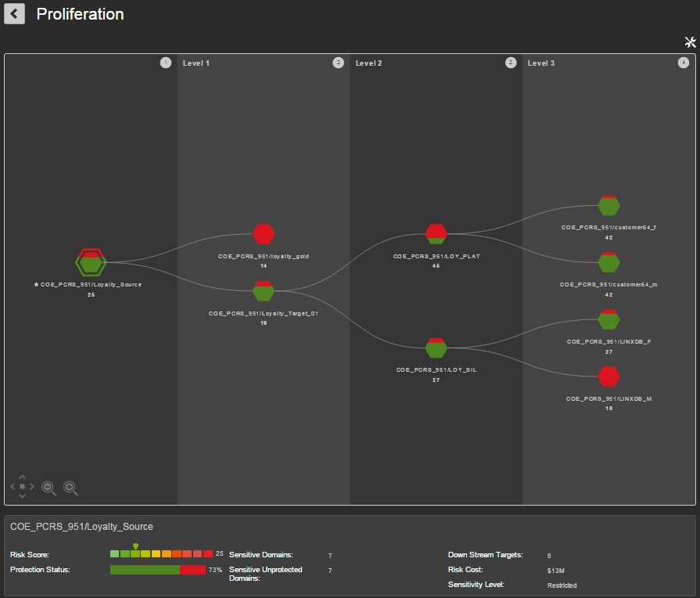Click the Level 2 count badge

[x=511, y=63]
